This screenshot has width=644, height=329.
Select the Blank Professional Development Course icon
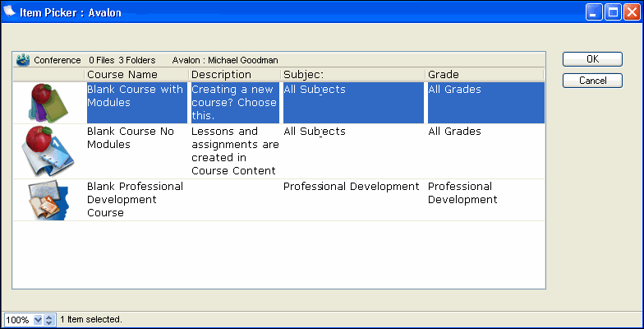coord(48,200)
